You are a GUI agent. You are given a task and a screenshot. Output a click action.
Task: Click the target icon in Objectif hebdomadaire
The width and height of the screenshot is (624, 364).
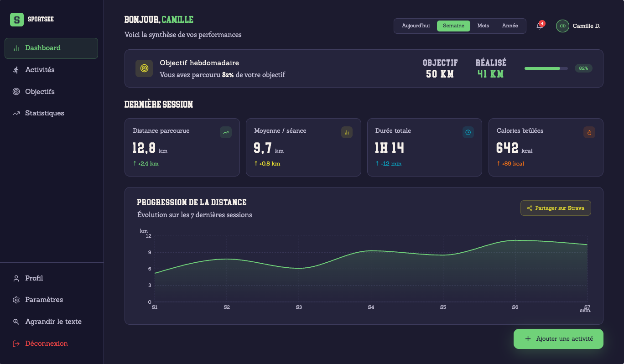144,68
